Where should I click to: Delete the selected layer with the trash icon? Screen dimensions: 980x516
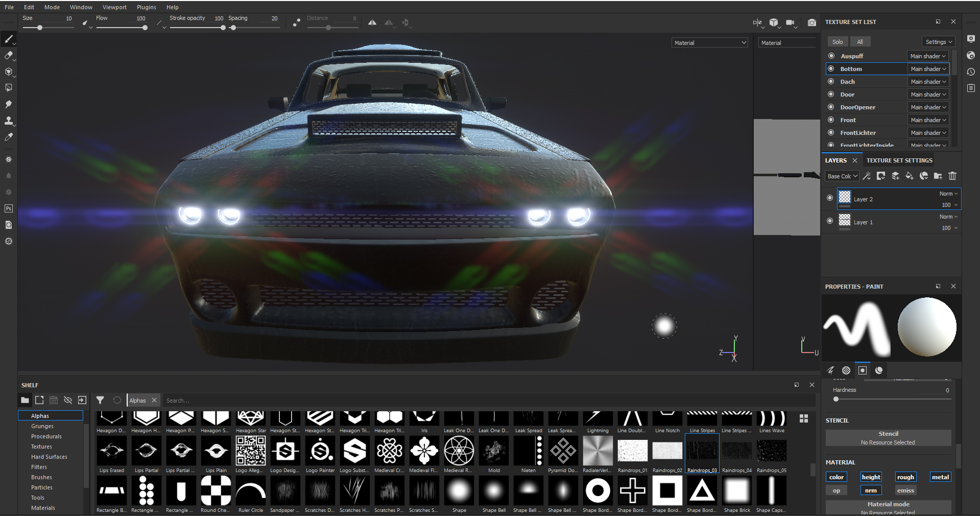(x=952, y=176)
